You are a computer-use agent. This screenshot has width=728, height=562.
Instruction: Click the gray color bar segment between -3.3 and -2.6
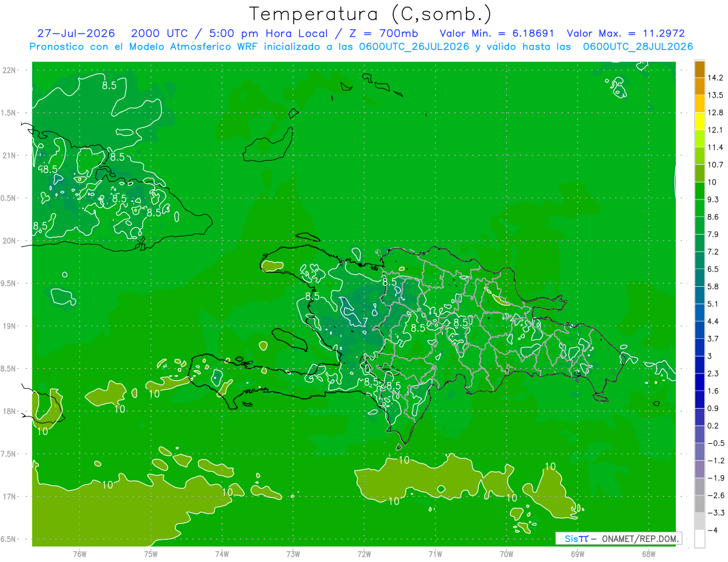tap(699, 504)
